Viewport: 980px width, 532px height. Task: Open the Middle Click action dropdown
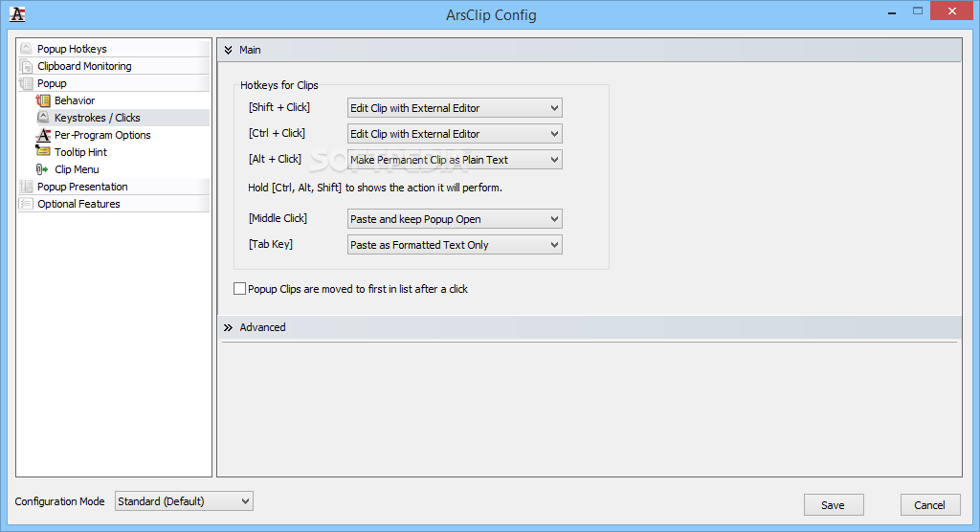pos(455,219)
